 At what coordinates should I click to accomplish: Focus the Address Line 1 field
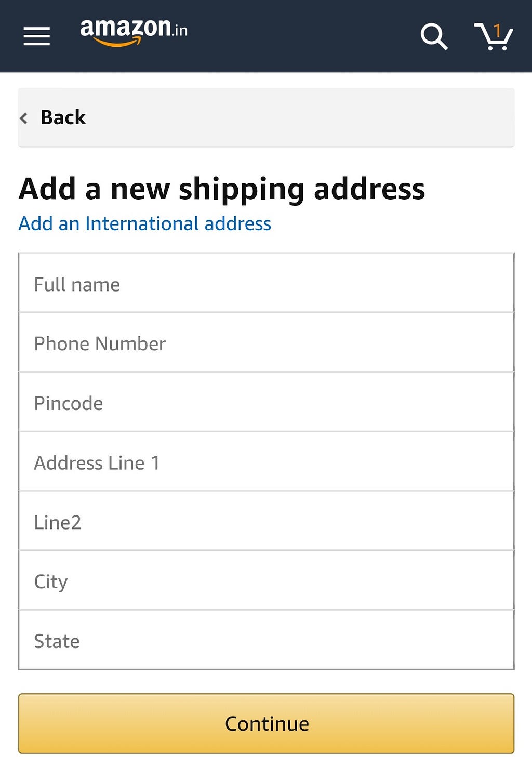(266, 462)
